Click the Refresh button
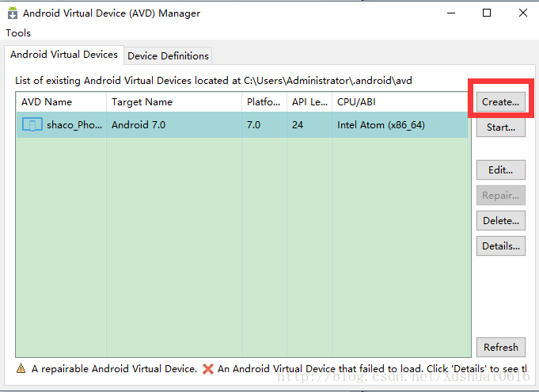This screenshot has width=539, height=392. tap(500, 348)
